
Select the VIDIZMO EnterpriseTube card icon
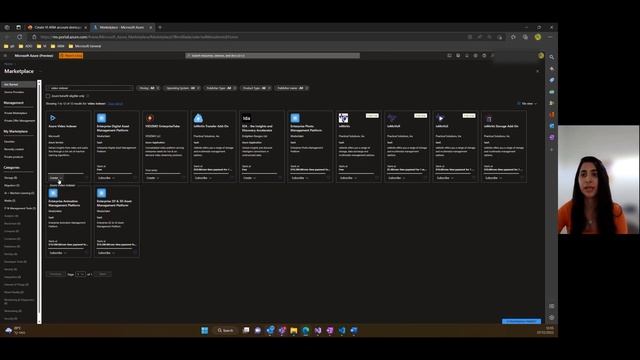click(150, 118)
